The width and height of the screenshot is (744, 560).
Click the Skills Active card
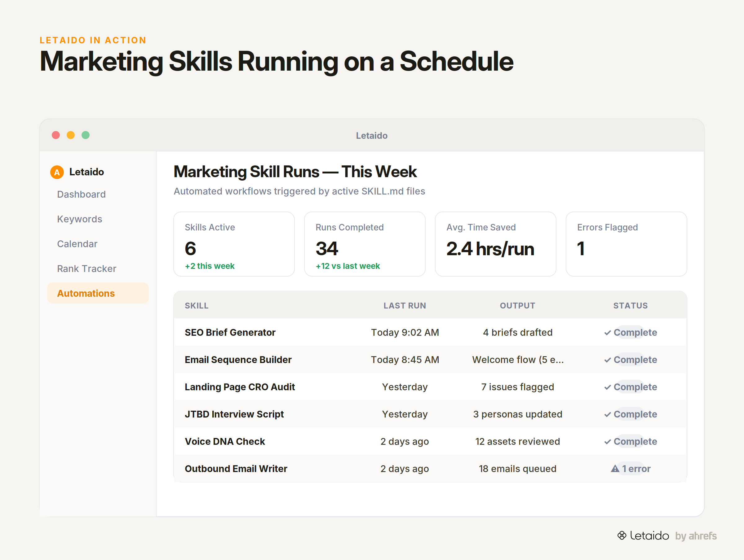click(234, 244)
